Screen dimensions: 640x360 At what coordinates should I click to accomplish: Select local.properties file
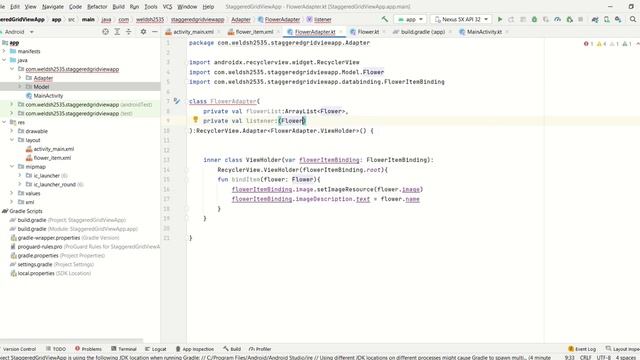(36, 273)
